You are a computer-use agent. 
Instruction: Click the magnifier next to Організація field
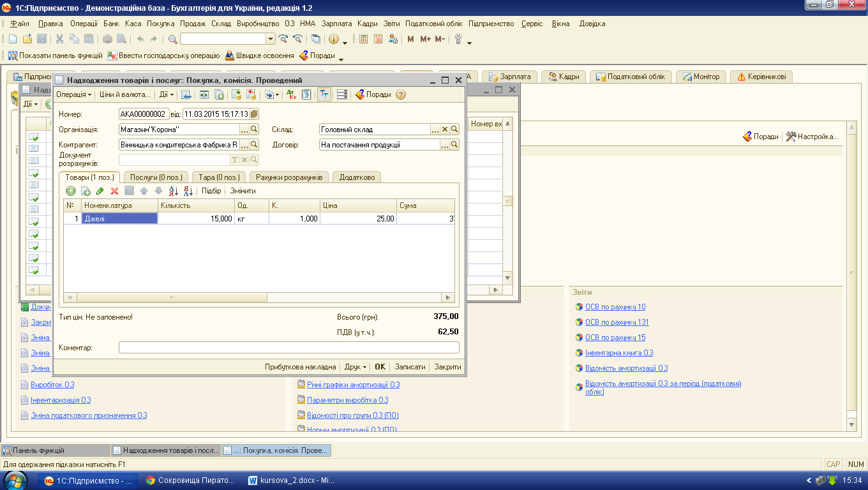coord(254,130)
